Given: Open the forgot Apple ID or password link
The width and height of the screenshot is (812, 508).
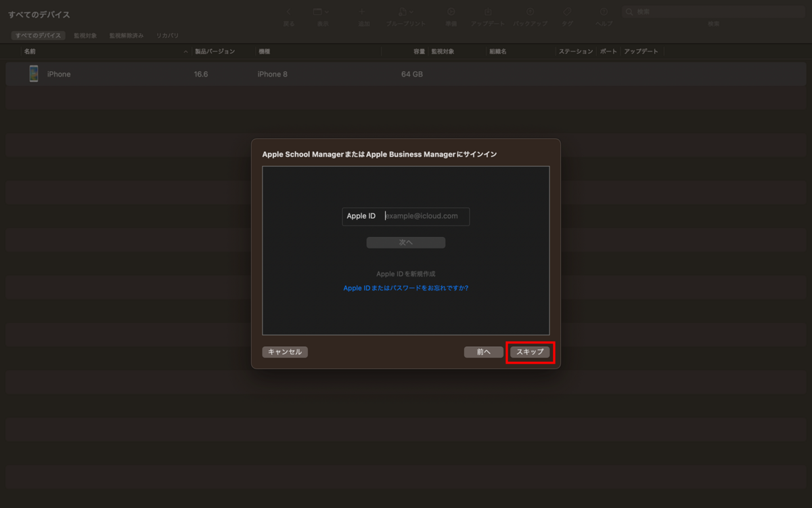Looking at the screenshot, I should [406, 288].
